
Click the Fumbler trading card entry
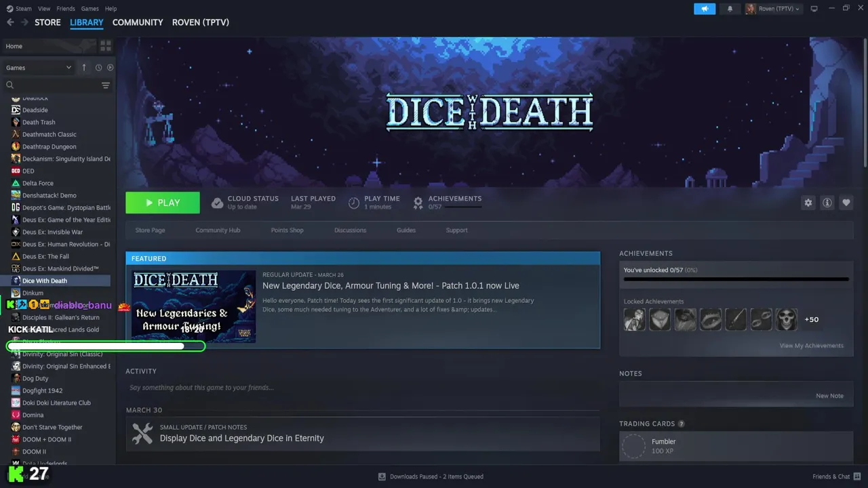736,446
